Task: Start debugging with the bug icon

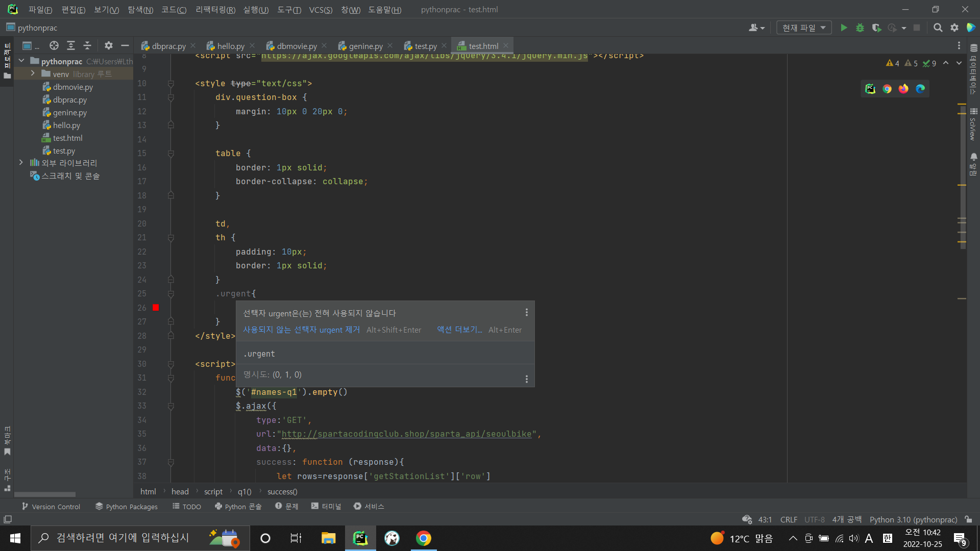Action: [860, 28]
